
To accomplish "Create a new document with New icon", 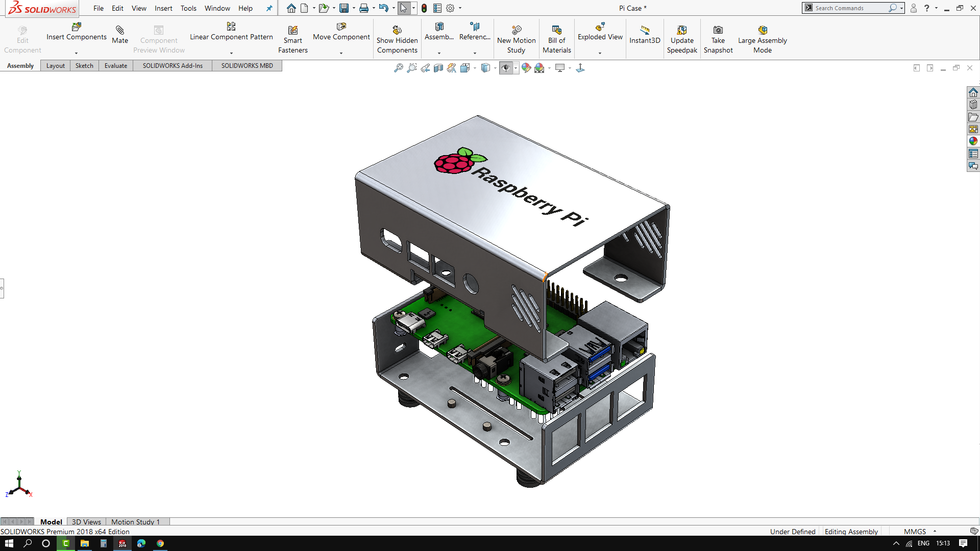I will (304, 8).
